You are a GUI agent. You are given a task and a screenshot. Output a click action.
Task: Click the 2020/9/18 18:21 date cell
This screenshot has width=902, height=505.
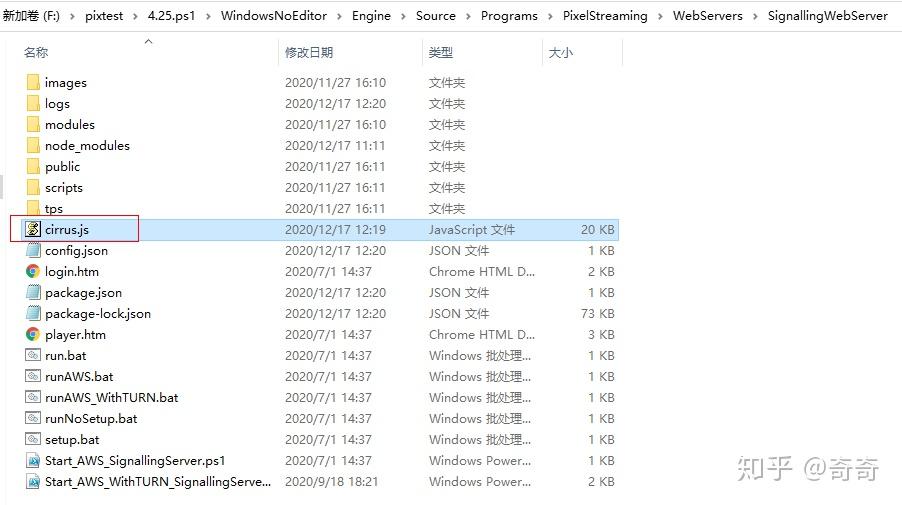pos(331,481)
